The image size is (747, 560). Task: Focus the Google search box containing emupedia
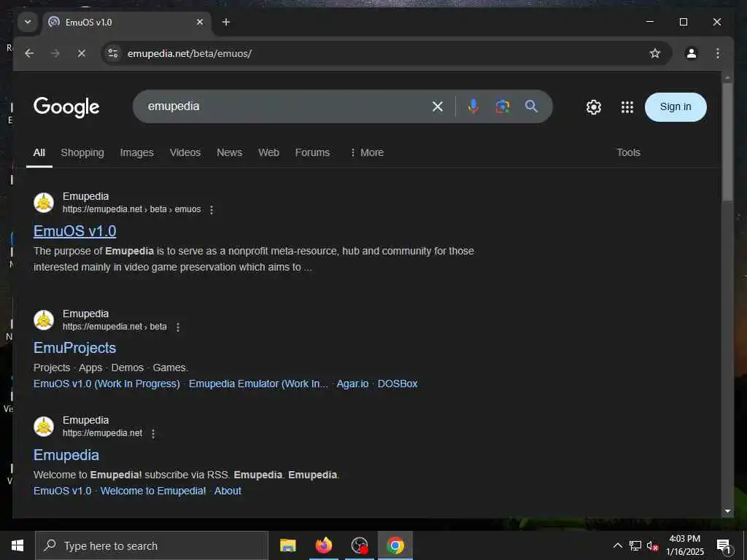286,106
